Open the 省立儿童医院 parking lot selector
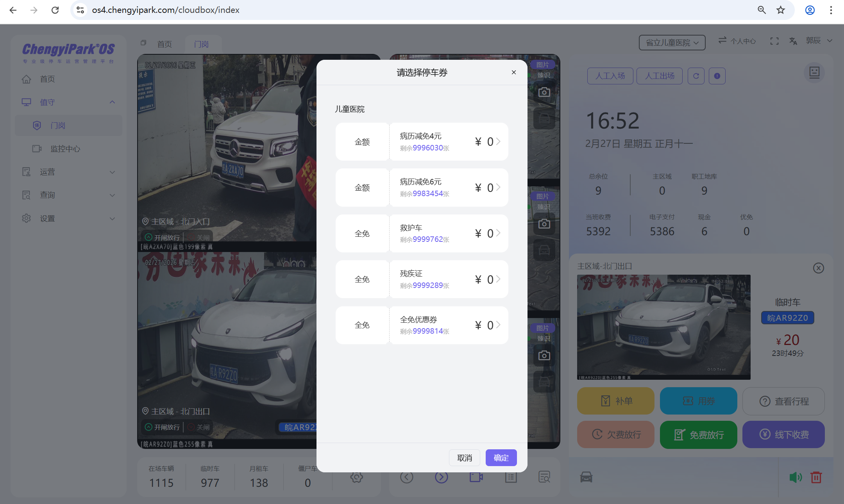The width and height of the screenshot is (844, 504). pos(672,43)
